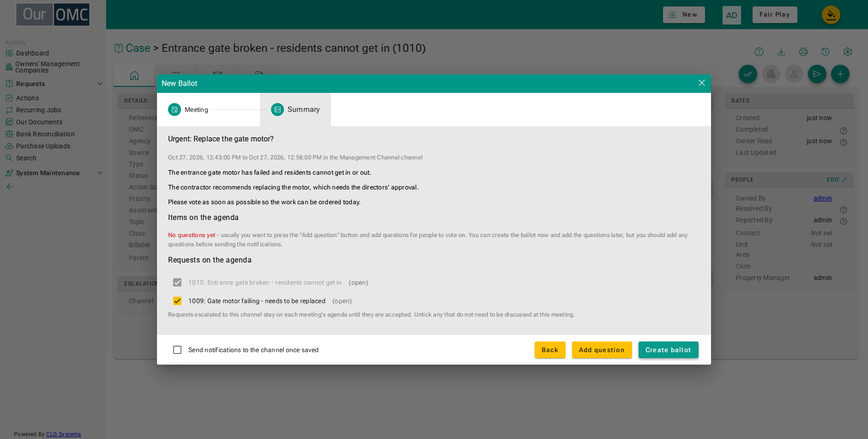868x439 pixels.
Task: Open case history clock icon
Action: click(826, 52)
